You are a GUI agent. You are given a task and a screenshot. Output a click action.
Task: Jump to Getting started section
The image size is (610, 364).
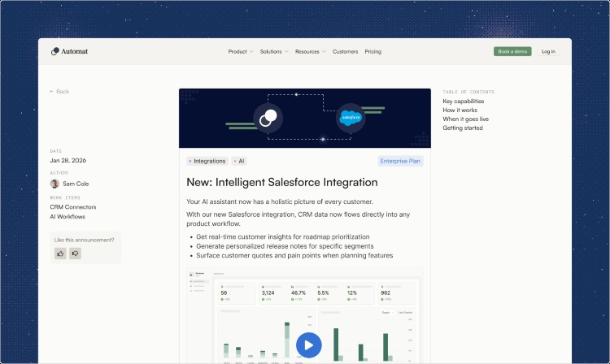tap(463, 128)
